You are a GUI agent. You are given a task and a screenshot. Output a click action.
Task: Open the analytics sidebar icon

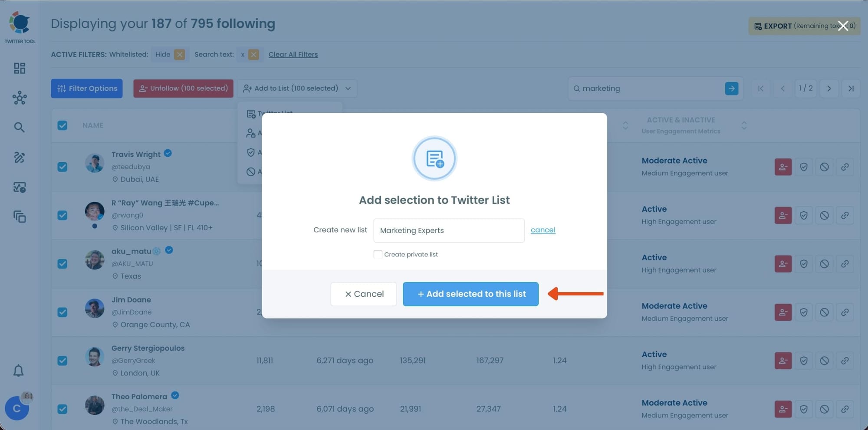pos(19,187)
